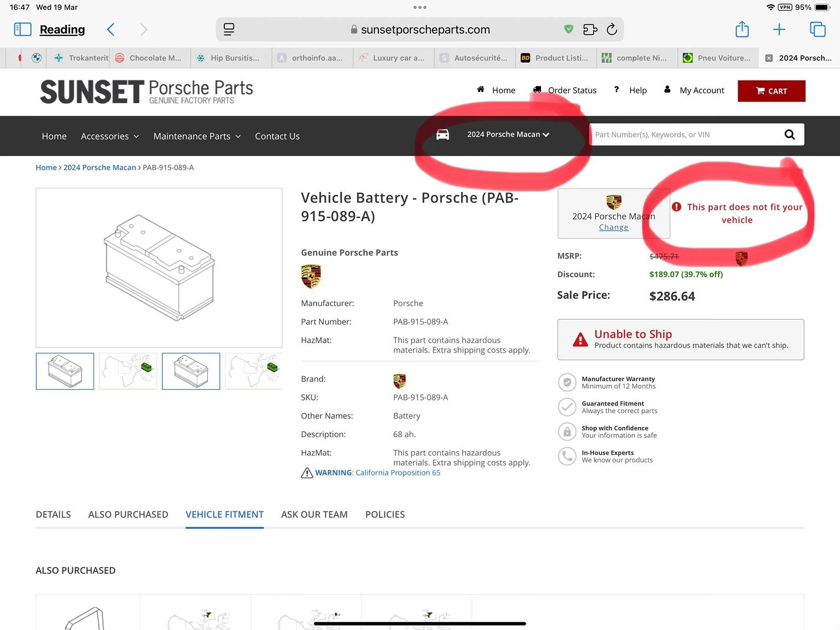Open California Proposition 65 warning link
Image resolution: width=840 pixels, height=630 pixels.
tap(398, 472)
